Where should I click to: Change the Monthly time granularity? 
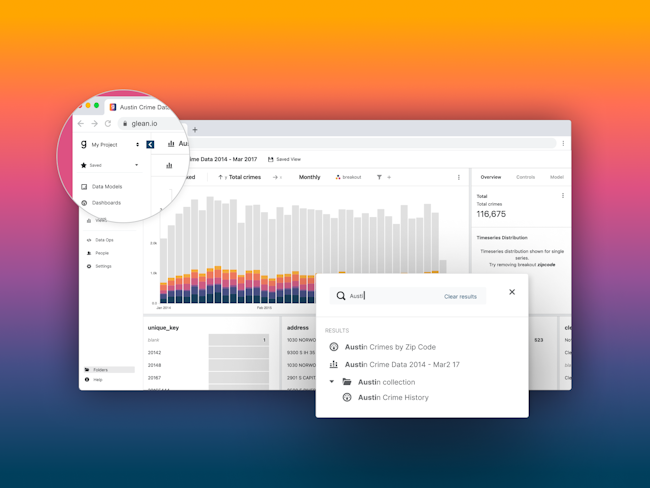[310, 177]
